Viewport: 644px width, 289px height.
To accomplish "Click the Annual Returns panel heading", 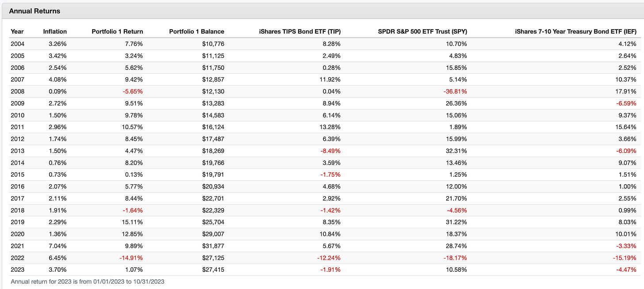I will 34,11.
